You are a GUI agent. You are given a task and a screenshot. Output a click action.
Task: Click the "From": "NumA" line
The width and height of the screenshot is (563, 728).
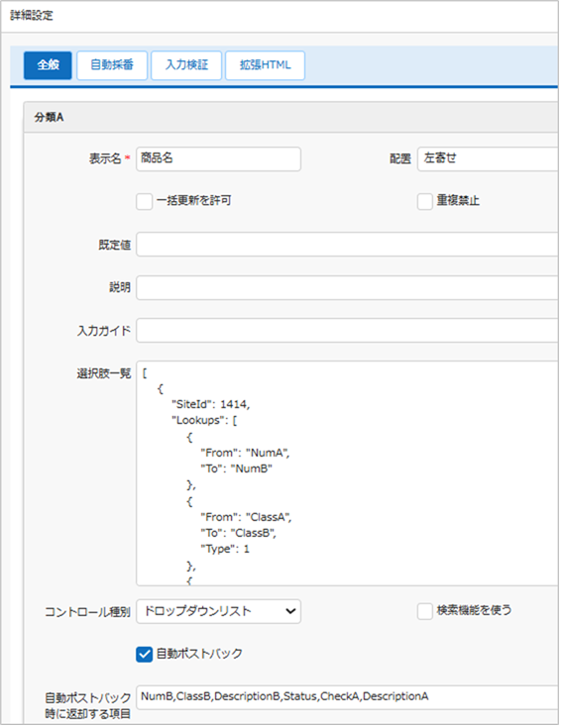pos(245,453)
